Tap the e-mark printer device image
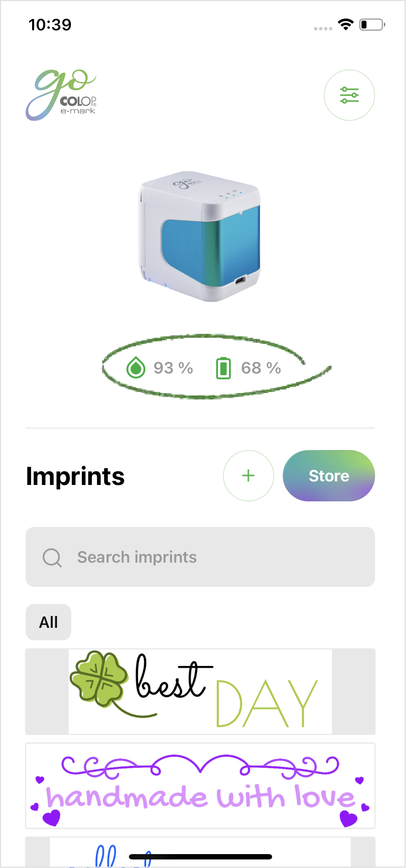Image resolution: width=406 pixels, height=868 pixels. [199, 236]
